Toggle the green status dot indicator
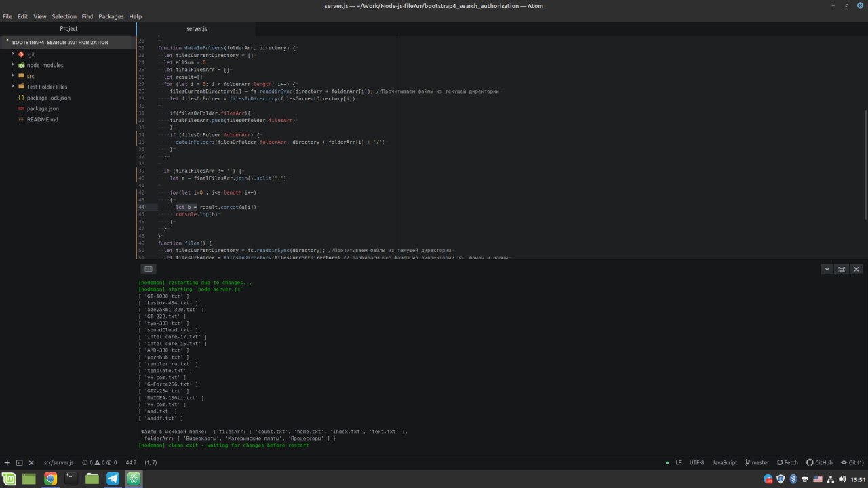Screen dimensions: 868x488 pos(667,462)
